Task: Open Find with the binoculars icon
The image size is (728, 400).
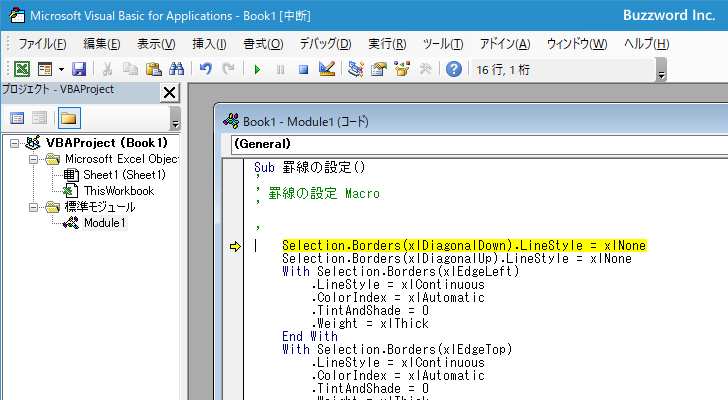Action: [176, 69]
